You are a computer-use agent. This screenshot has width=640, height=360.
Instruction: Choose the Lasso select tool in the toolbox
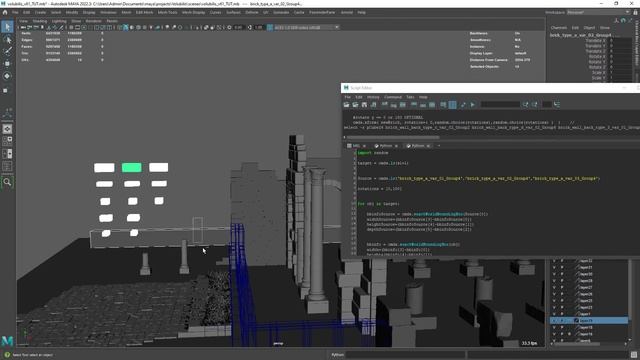coord(7,40)
